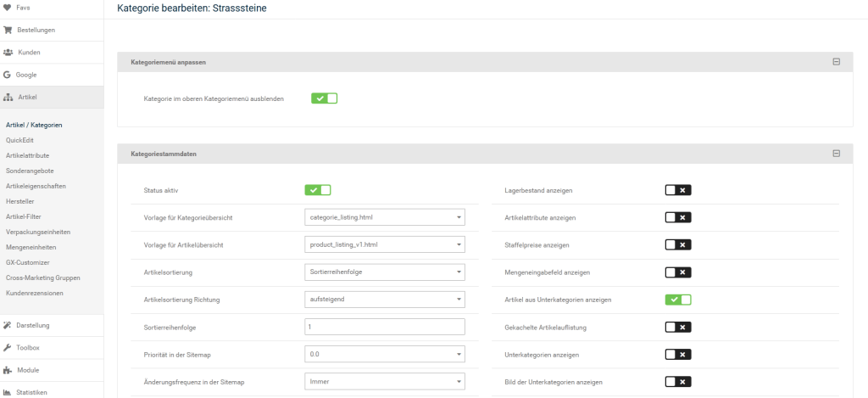
Task: Disable Artikel aus Unterkategorien anzeigen
Action: [x=678, y=300]
